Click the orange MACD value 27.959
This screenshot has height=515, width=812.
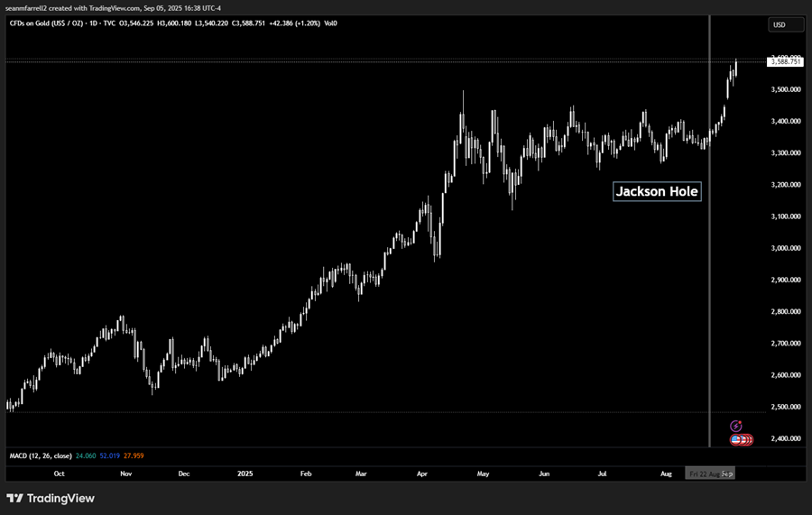coord(132,455)
